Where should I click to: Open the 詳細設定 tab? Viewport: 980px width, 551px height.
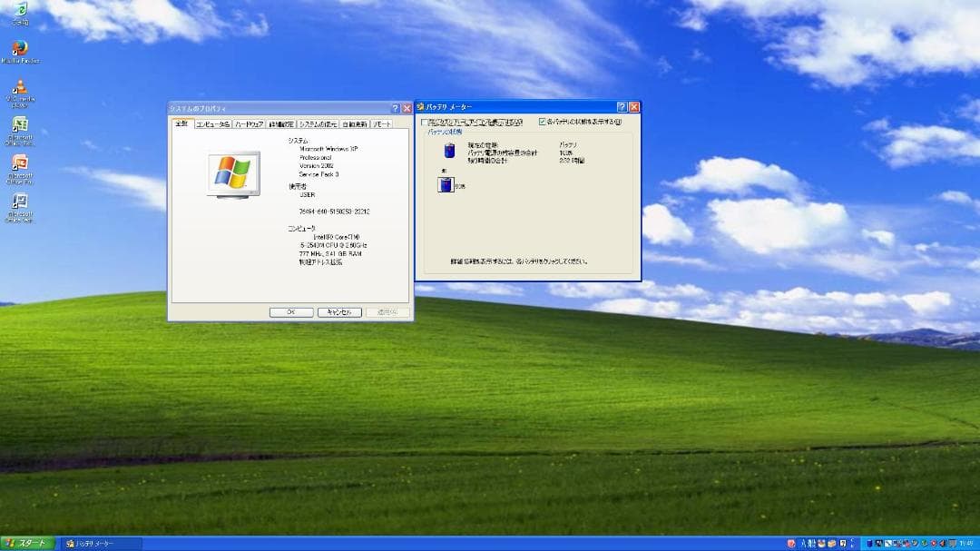[281, 124]
